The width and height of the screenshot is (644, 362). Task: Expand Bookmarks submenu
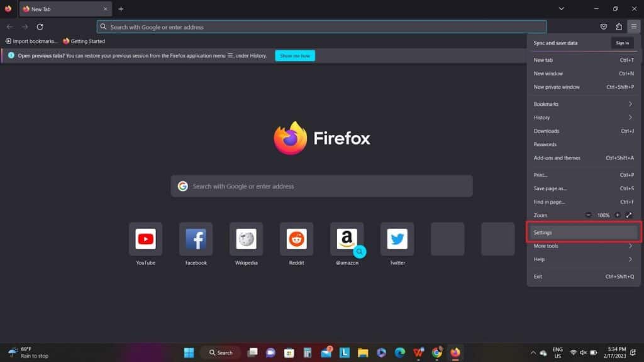click(x=583, y=104)
